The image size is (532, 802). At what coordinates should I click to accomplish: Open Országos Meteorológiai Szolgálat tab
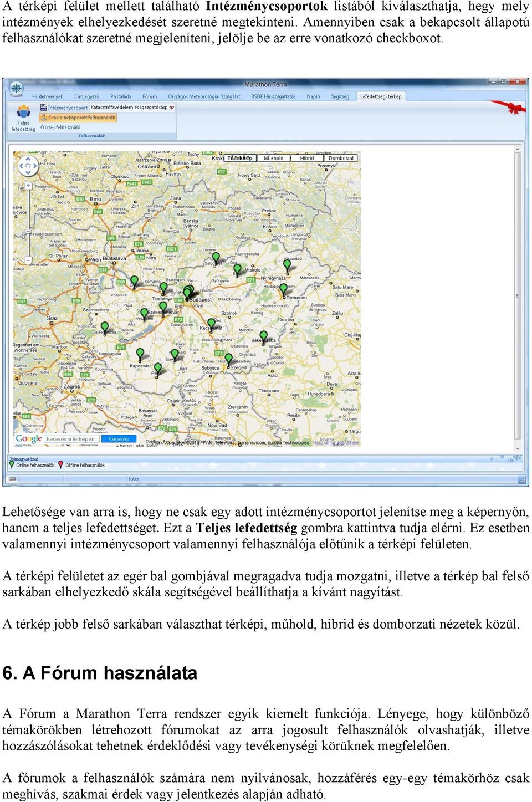[x=204, y=96]
